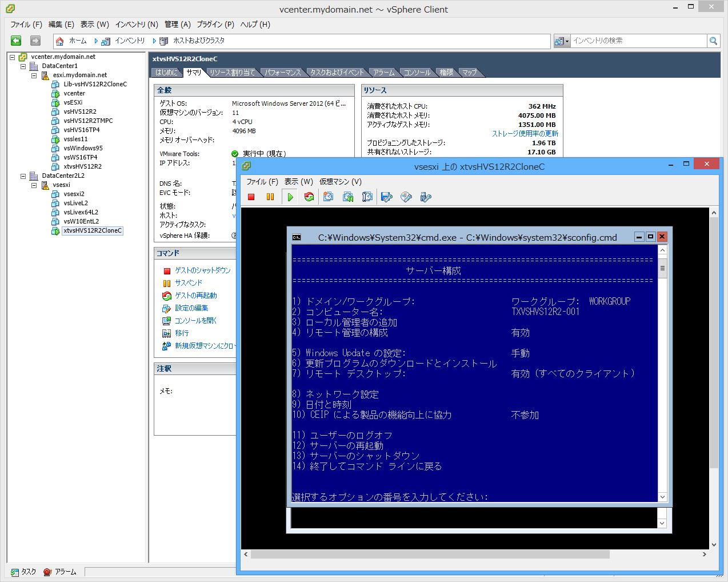The width and height of the screenshot is (728, 582).
Task: Click the reset VM icon in console toolbar
Action: [309, 197]
